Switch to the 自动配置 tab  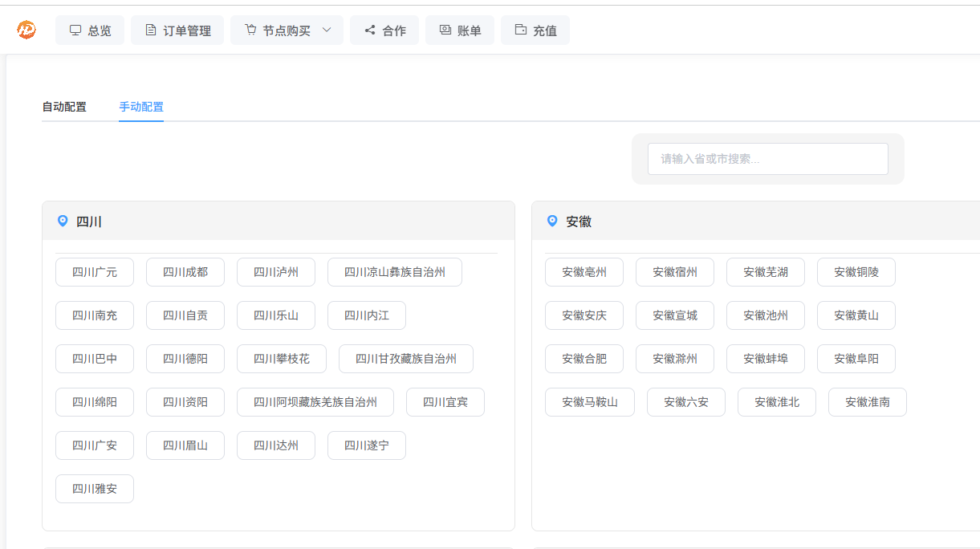pyautogui.click(x=64, y=107)
